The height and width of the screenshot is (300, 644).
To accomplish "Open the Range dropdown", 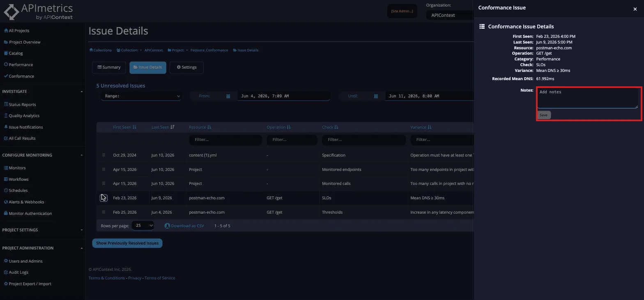I will coord(141,96).
